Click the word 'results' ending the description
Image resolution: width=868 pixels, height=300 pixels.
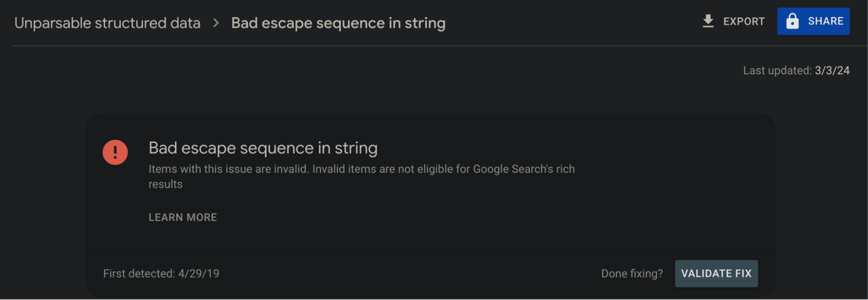[x=165, y=185]
